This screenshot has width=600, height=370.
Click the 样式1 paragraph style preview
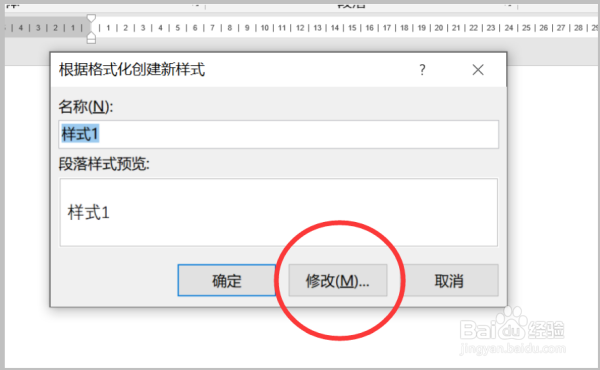279,212
